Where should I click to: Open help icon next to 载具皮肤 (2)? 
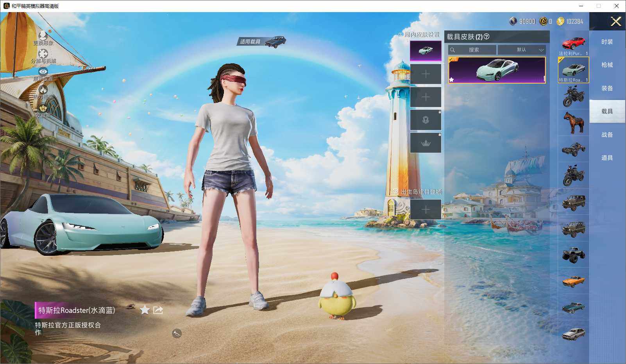click(486, 37)
